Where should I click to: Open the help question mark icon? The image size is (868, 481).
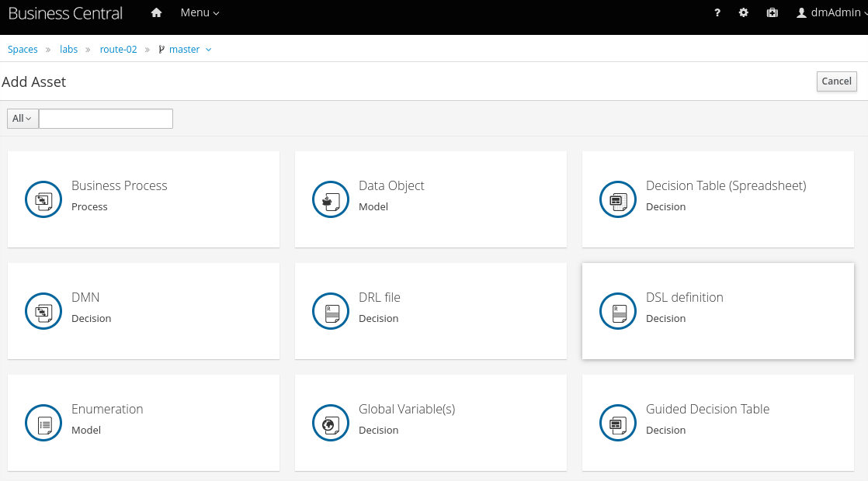(717, 13)
